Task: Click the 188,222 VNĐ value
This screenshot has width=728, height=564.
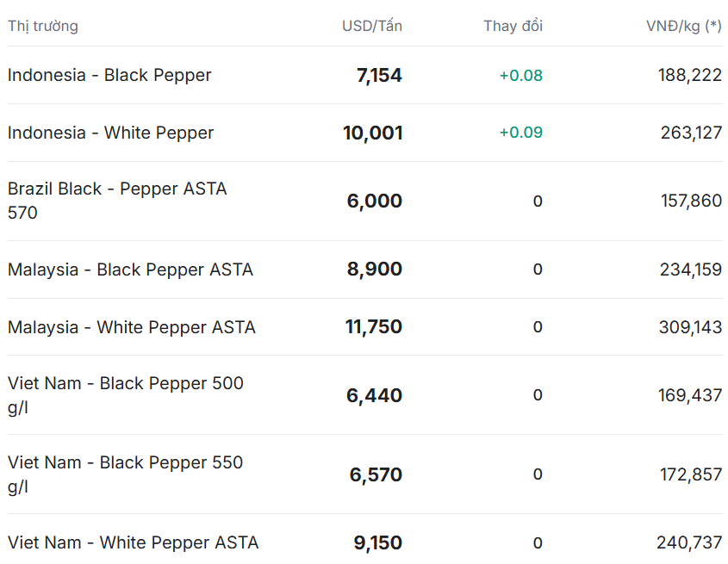Action: pyautogui.click(x=690, y=75)
